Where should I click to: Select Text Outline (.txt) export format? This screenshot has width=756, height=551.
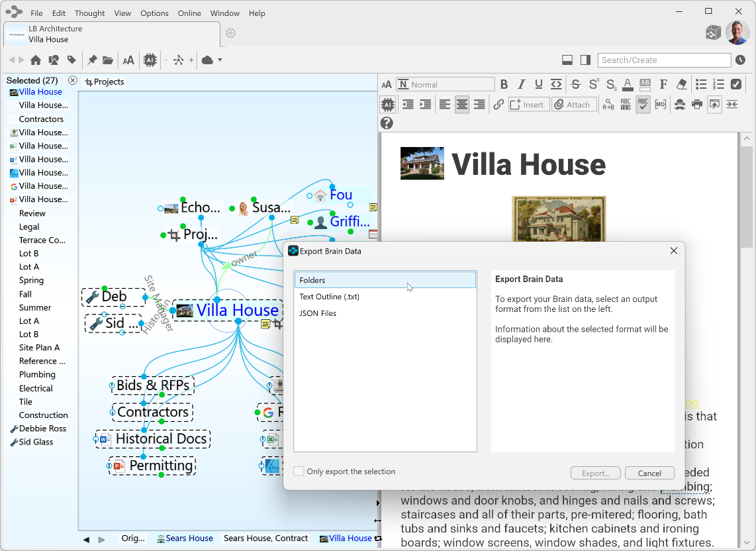click(329, 297)
